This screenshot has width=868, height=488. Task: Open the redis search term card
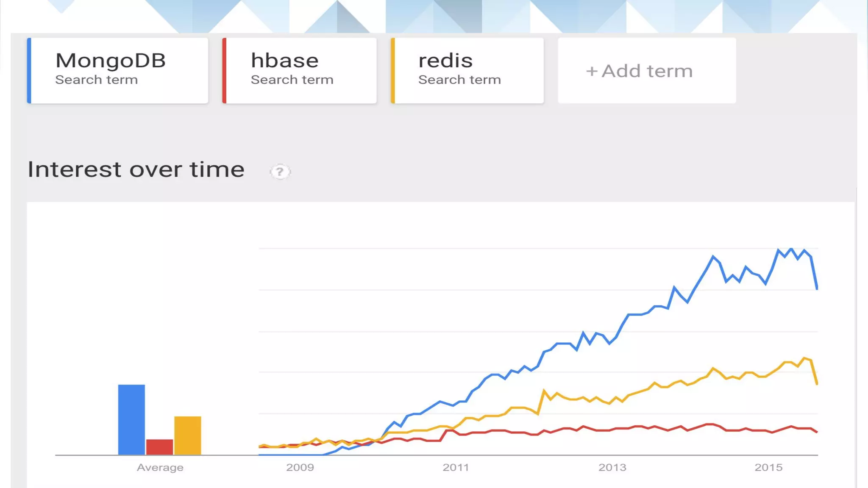click(x=467, y=70)
